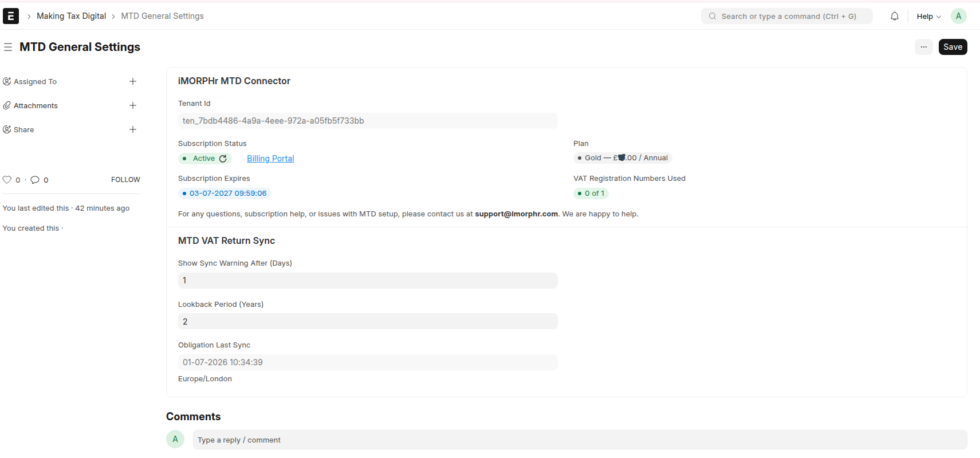Click the Tenant Id field
Viewport: 980px width, 458px height.
click(x=368, y=121)
